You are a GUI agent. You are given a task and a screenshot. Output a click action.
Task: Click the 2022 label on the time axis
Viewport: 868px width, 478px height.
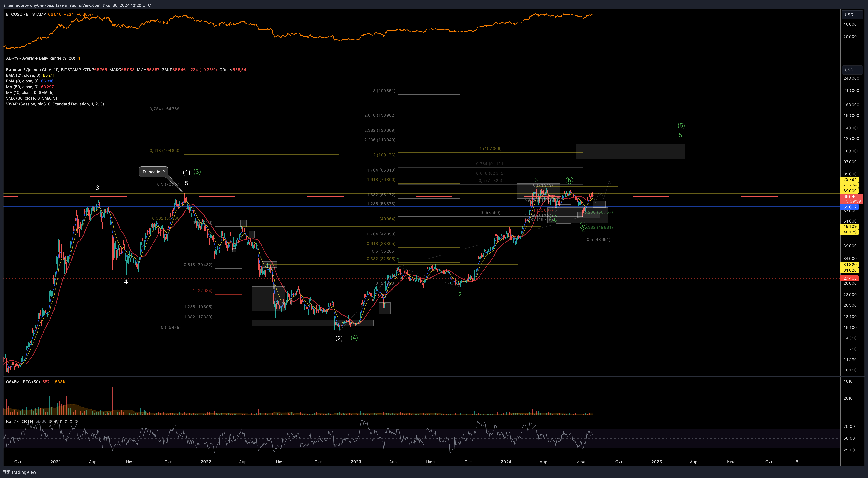tap(206, 462)
